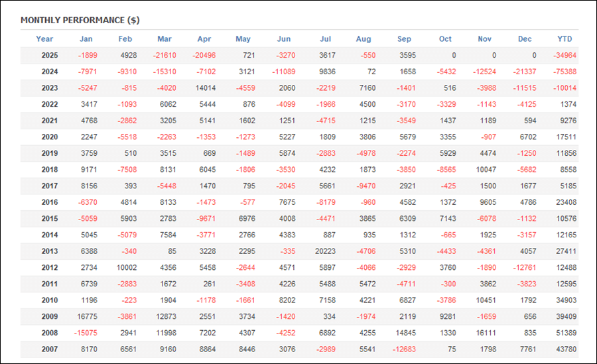Select the 2007 year row label
This screenshot has height=364, width=597.
(x=50, y=349)
